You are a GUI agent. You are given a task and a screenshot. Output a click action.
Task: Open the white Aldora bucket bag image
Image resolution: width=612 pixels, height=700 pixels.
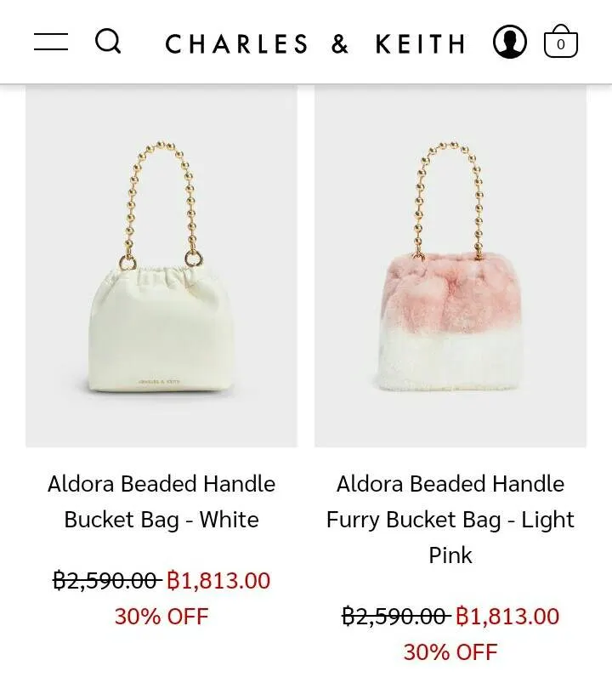pyautogui.click(x=161, y=266)
